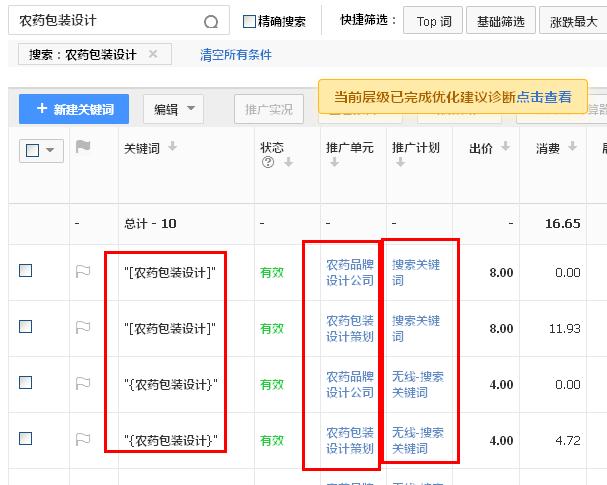Image resolution: width=607 pixels, height=485 pixels.
Task: Sort by 消费 column arrow
Action: point(573,146)
